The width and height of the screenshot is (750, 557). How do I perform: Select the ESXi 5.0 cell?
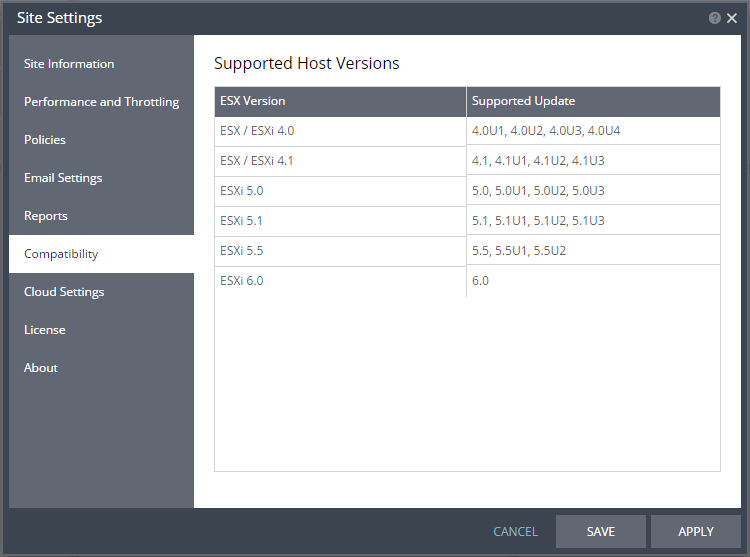tap(340, 191)
